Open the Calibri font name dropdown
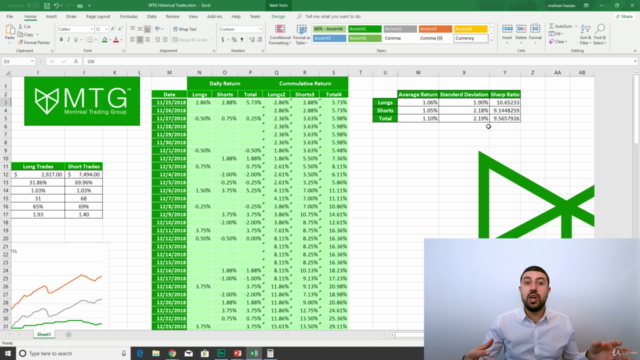This screenshot has width=640, height=360. click(91, 29)
